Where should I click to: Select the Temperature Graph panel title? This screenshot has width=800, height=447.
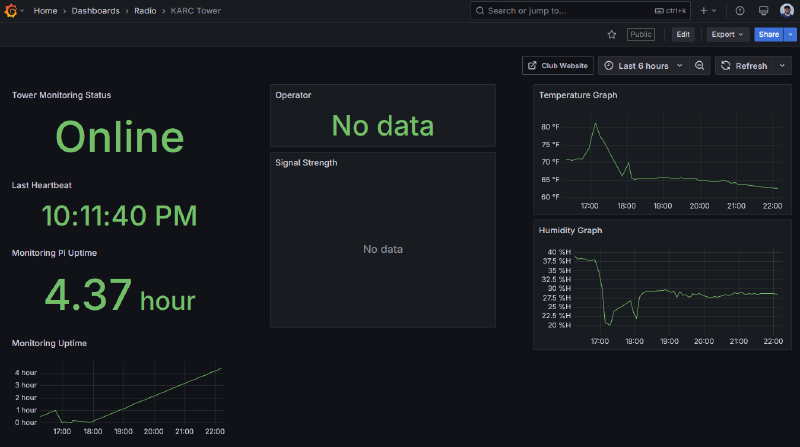(578, 95)
